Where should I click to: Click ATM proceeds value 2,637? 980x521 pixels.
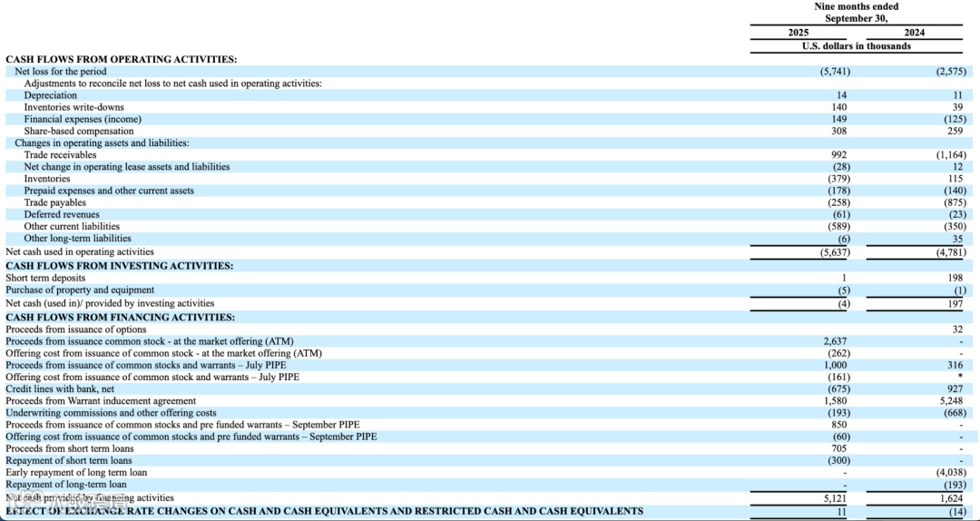tap(836, 341)
